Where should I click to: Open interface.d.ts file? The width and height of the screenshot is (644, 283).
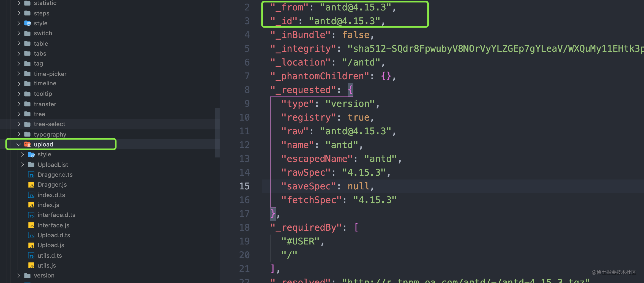click(x=56, y=215)
